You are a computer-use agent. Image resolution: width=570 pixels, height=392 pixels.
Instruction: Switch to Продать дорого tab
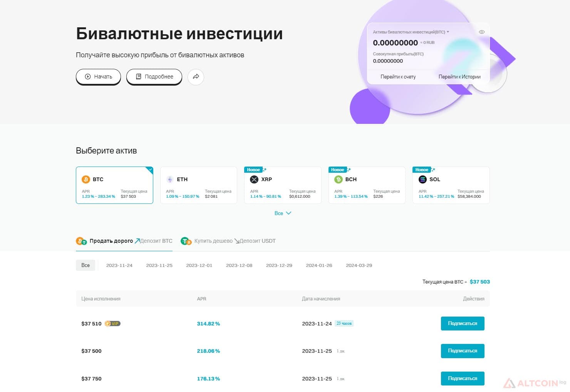124,241
